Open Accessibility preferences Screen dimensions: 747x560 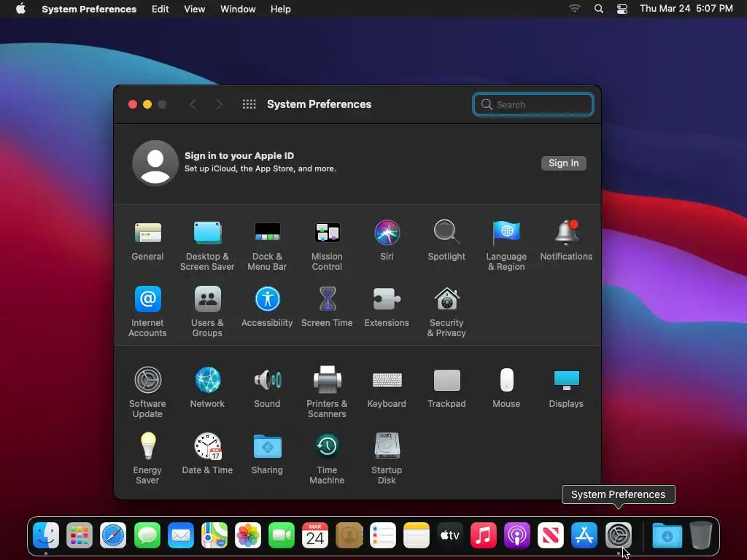click(x=267, y=307)
